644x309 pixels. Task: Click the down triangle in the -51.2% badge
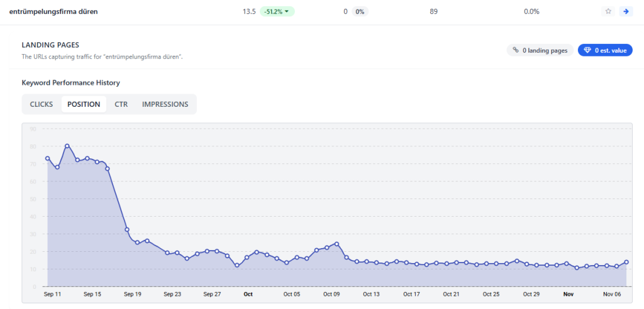click(287, 11)
